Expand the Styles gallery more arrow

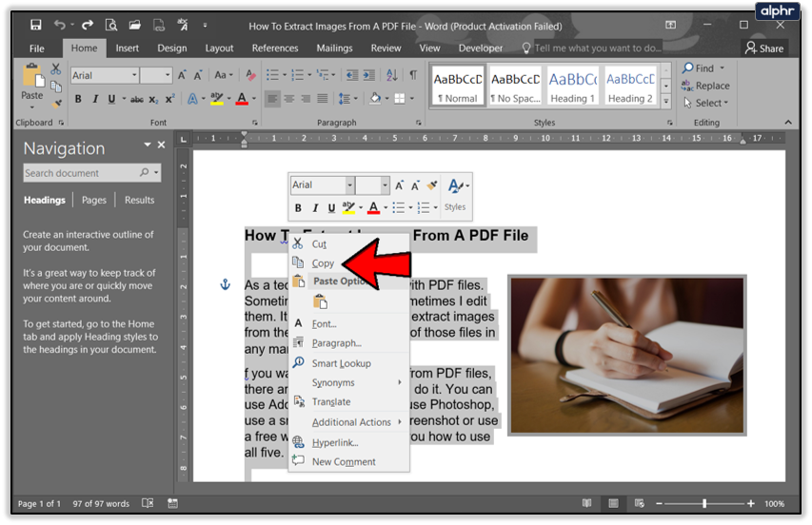pyautogui.click(x=666, y=101)
